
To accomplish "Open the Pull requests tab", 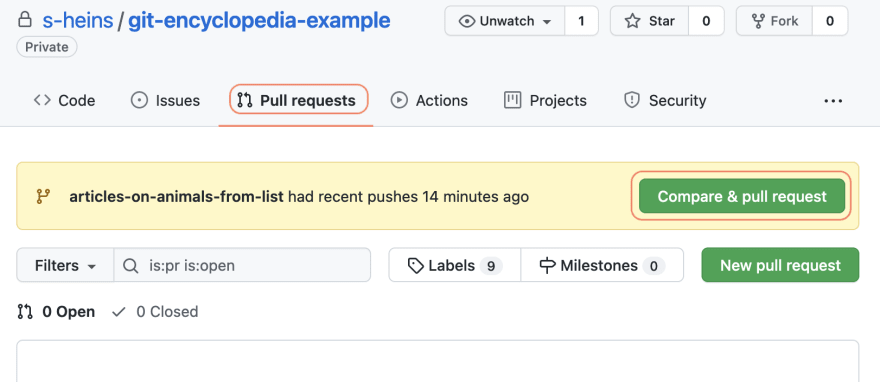I will point(299,100).
